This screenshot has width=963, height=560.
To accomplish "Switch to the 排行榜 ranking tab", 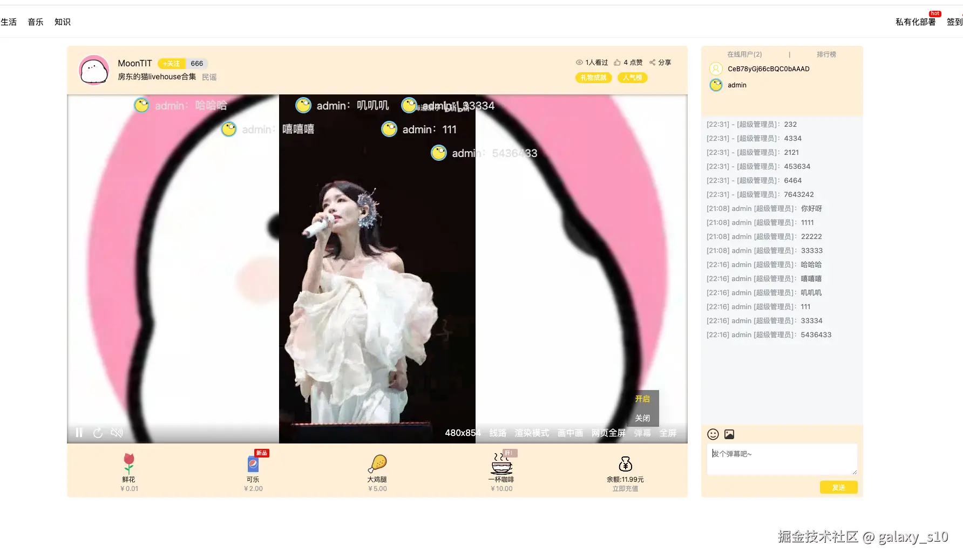I will click(x=826, y=54).
